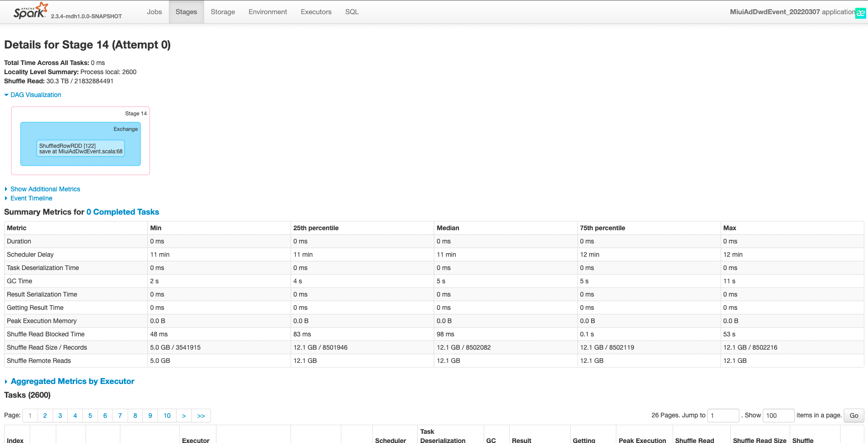The height and width of the screenshot is (443, 868).
Task: Expand the Event Timeline section
Action: pyautogui.click(x=31, y=198)
